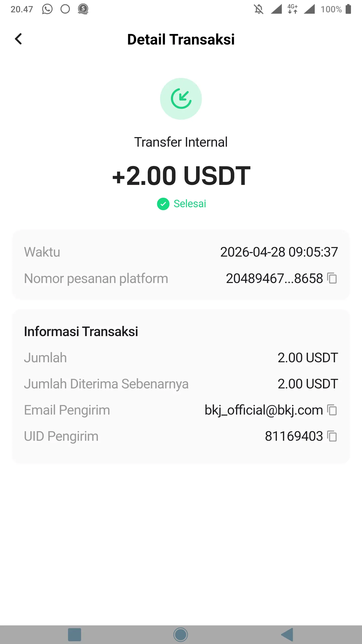Tap Android back triangle button
Screen dimensions: 362x644
click(287, 634)
